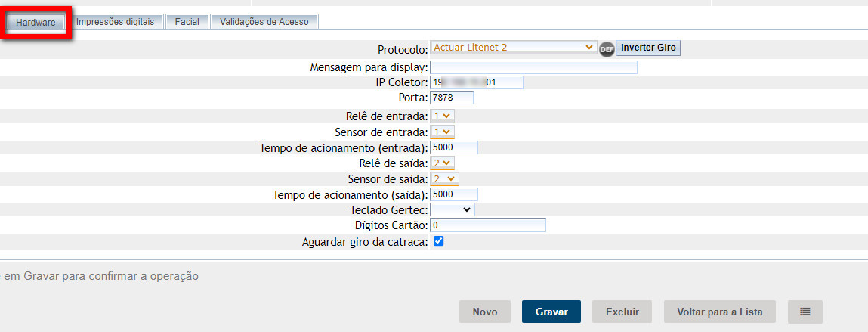This screenshot has width=868, height=332.
Task: Open the Sensor de saída dropdown
Action: pos(444,178)
